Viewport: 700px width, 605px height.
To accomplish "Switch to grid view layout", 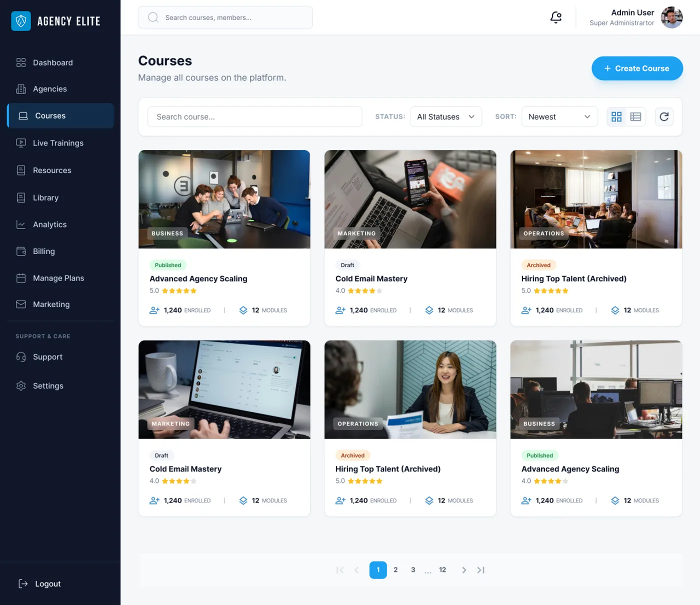I will (616, 116).
